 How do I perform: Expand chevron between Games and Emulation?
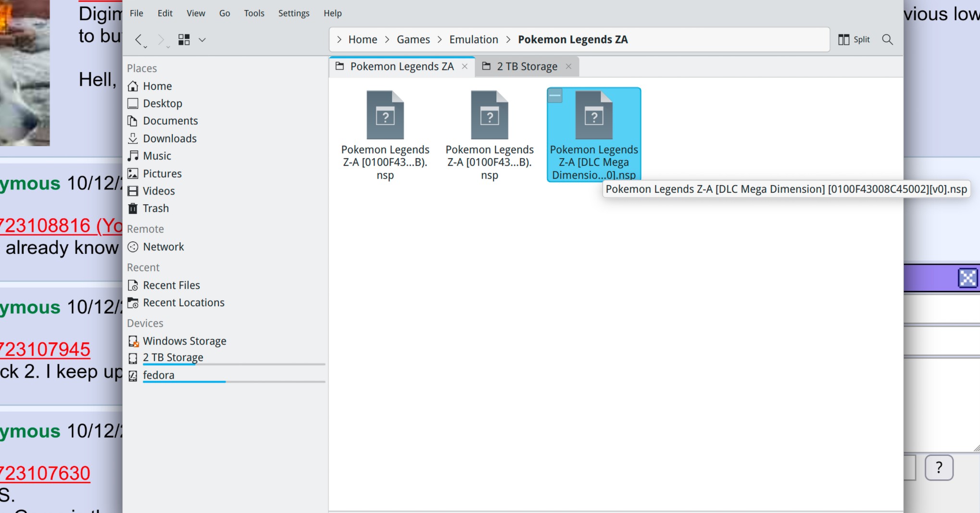[440, 39]
